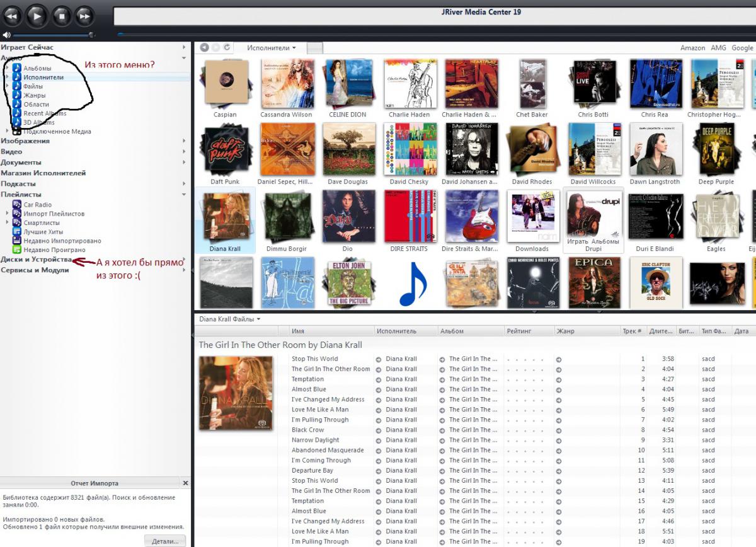Open the Recent Albums view

pyautogui.click(x=45, y=113)
